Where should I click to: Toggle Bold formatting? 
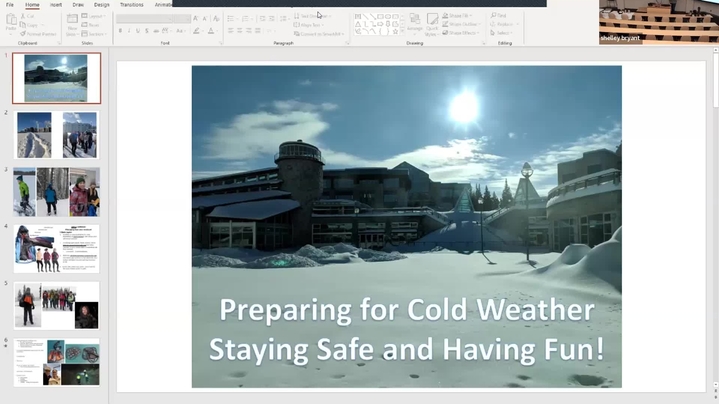point(120,31)
